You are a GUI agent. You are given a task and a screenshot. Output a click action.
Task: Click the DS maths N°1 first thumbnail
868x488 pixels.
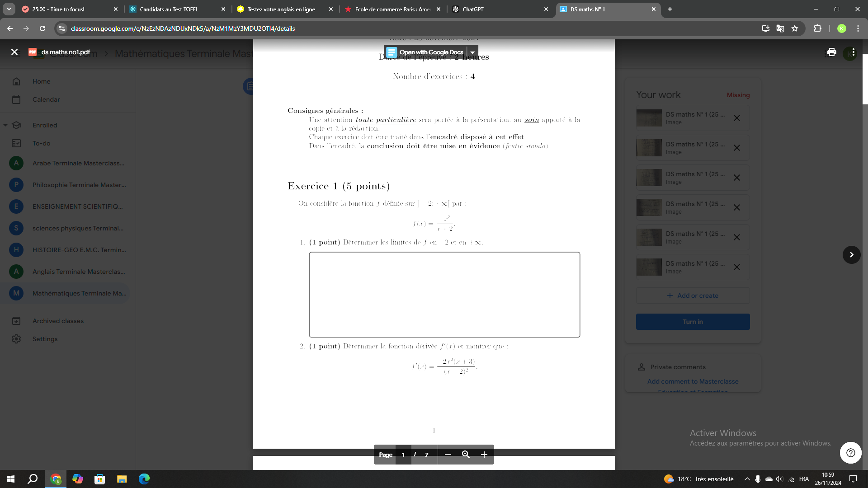click(649, 118)
